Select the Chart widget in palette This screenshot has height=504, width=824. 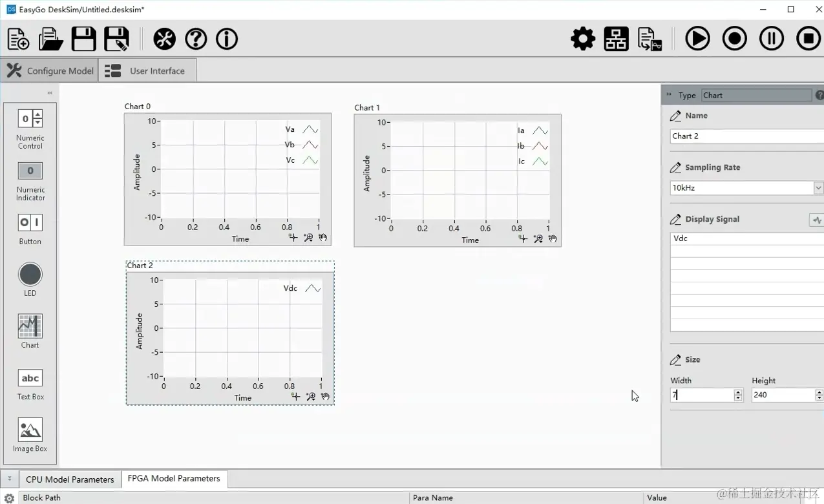click(30, 331)
